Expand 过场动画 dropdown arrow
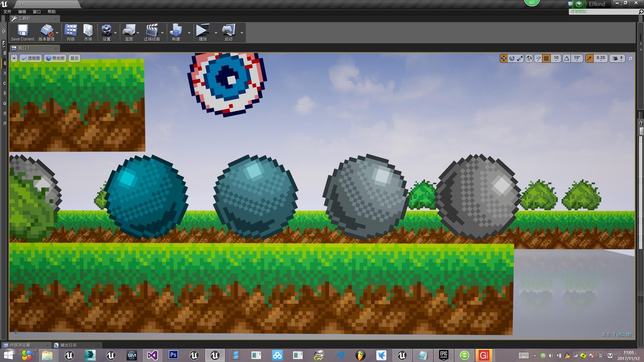The height and width of the screenshot is (362, 644). tap(162, 33)
